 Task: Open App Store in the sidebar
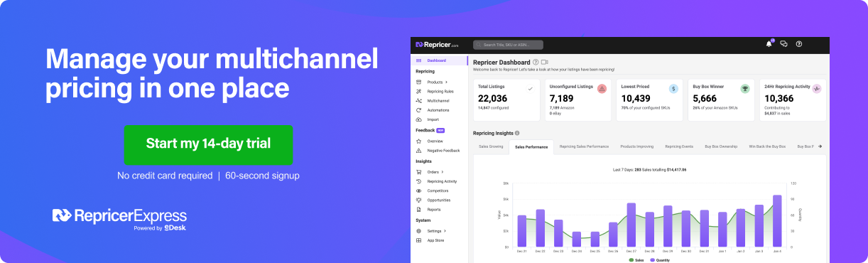(435, 240)
